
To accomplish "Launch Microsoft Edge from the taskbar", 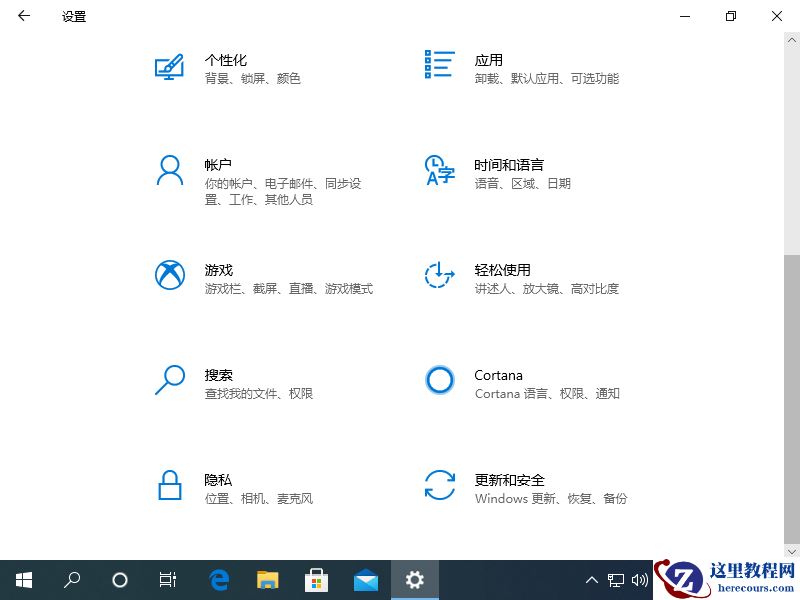I will pyautogui.click(x=218, y=580).
